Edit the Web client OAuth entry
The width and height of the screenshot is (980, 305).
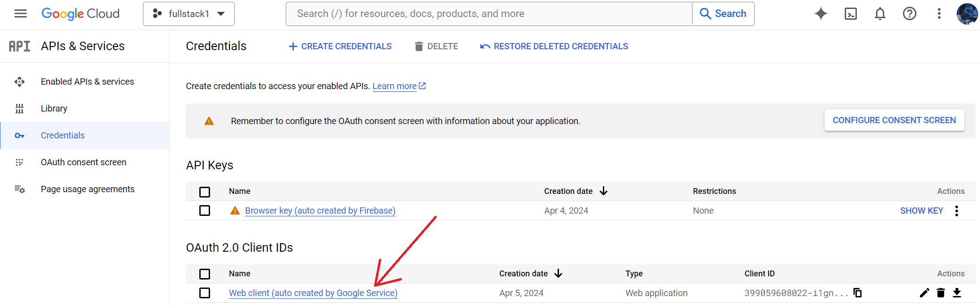(924, 293)
